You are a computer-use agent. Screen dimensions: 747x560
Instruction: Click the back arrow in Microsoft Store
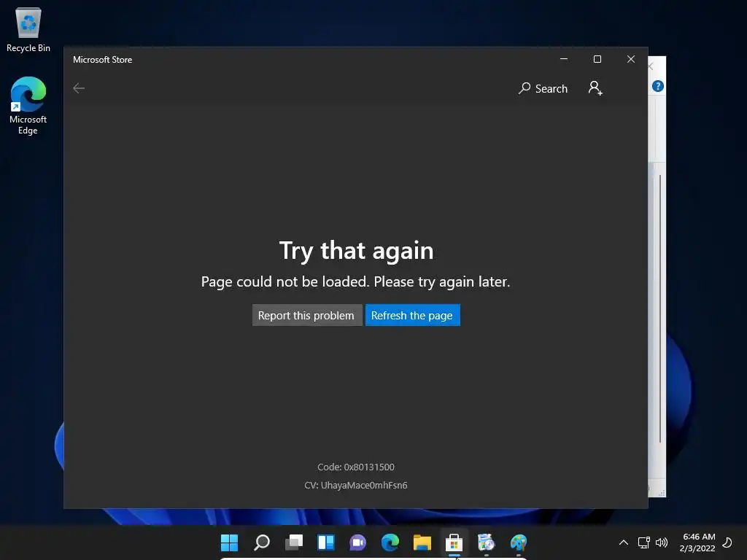click(x=79, y=88)
